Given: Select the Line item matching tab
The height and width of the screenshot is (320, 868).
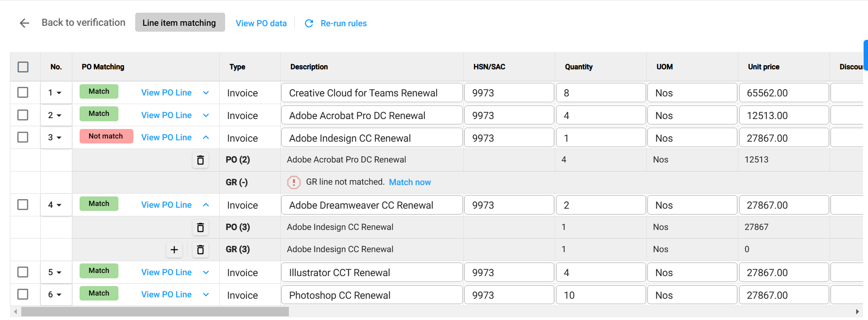Looking at the screenshot, I should pyautogui.click(x=179, y=23).
